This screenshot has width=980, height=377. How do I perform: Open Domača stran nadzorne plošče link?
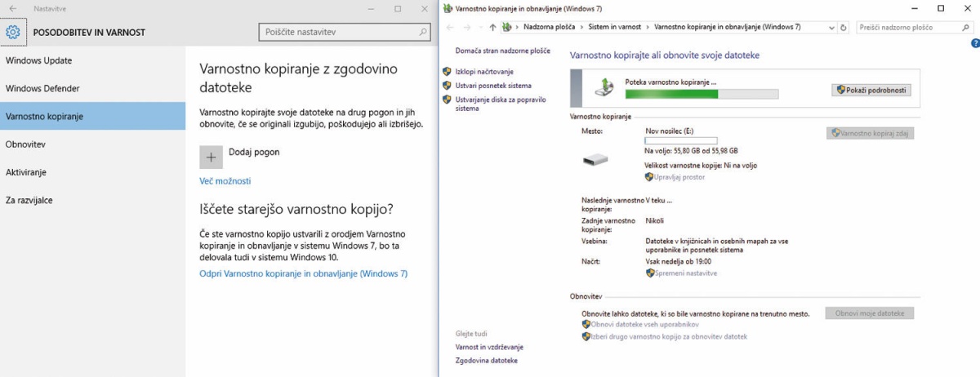[x=503, y=51]
